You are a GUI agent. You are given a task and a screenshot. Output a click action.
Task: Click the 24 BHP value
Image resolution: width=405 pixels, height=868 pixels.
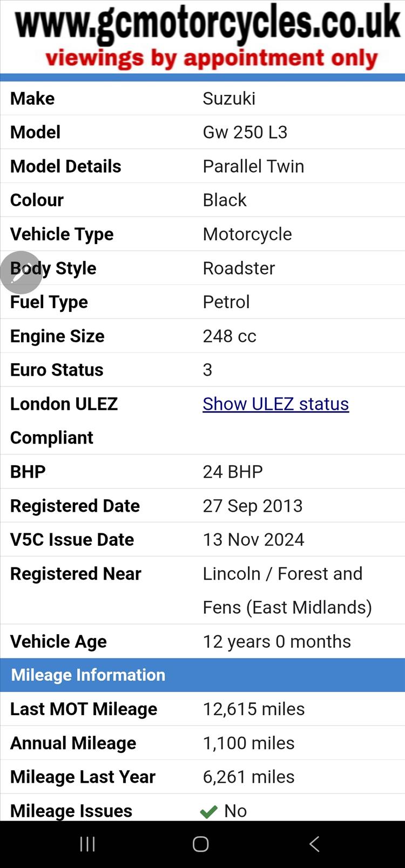(x=233, y=472)
